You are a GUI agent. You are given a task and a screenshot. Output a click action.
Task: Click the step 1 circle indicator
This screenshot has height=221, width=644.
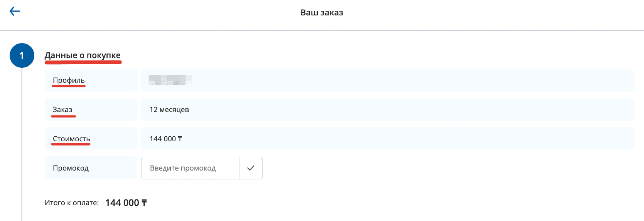point(22,55)
